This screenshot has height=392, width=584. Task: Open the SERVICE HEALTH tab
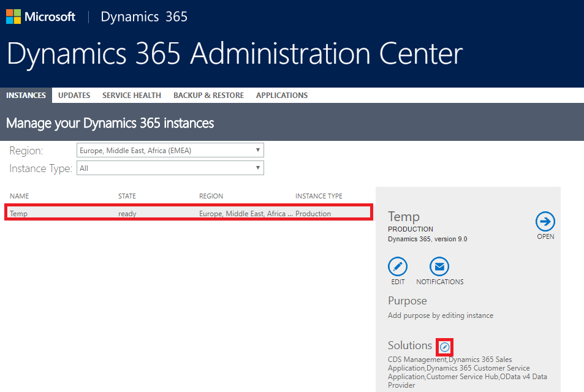pos(132,96)
